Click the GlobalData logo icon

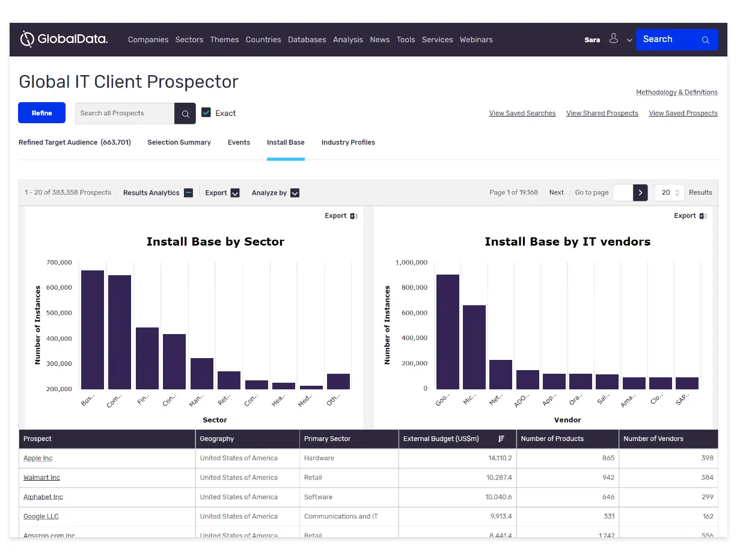coord(27,39)
